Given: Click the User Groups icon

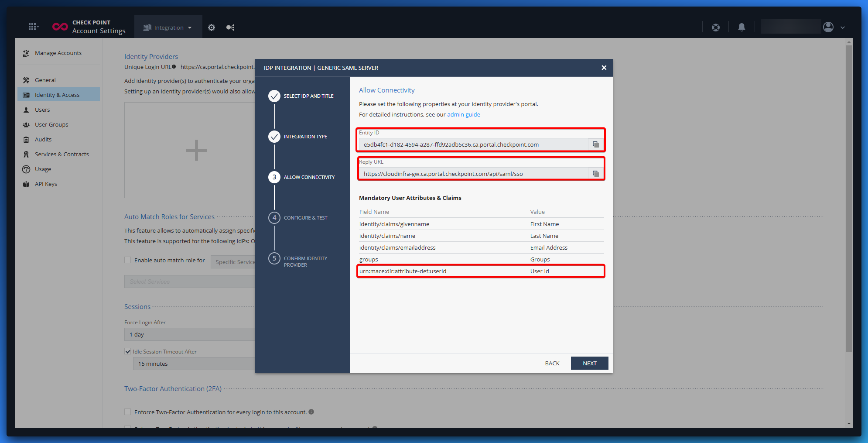Looking at the screenshot, I should pos(26,125).
